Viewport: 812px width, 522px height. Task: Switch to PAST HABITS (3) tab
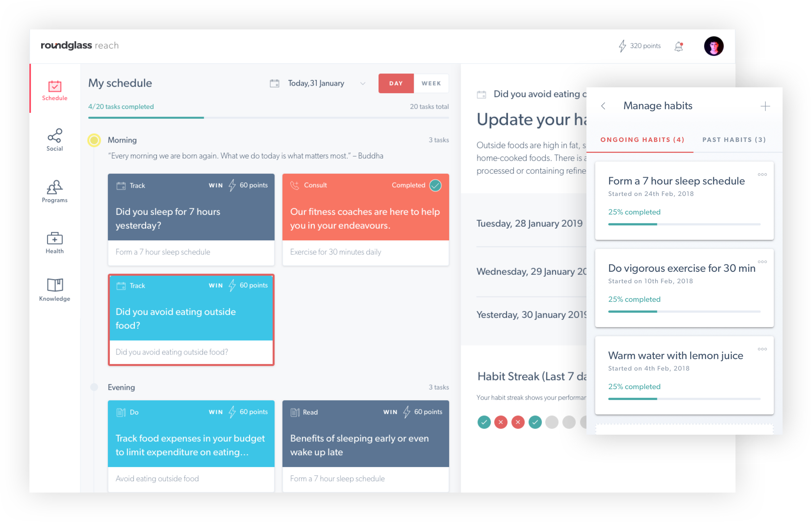click(734, 140)
